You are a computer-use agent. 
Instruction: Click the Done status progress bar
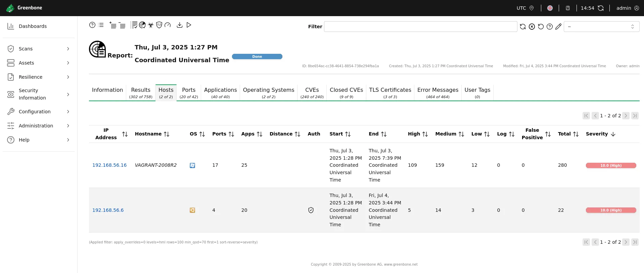point(257,56)
